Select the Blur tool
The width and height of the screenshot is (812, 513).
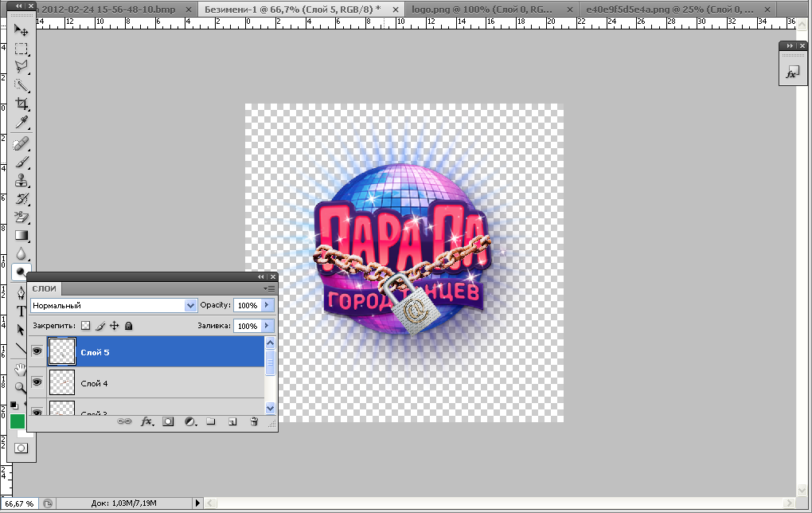pos(21,254)
